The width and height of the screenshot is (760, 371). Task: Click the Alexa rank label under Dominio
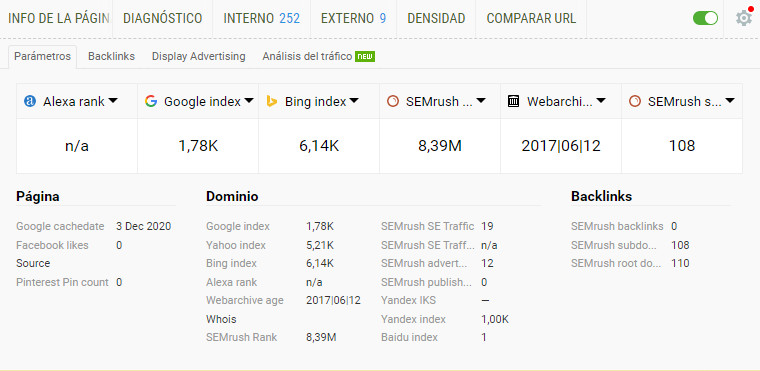[231, 282]
